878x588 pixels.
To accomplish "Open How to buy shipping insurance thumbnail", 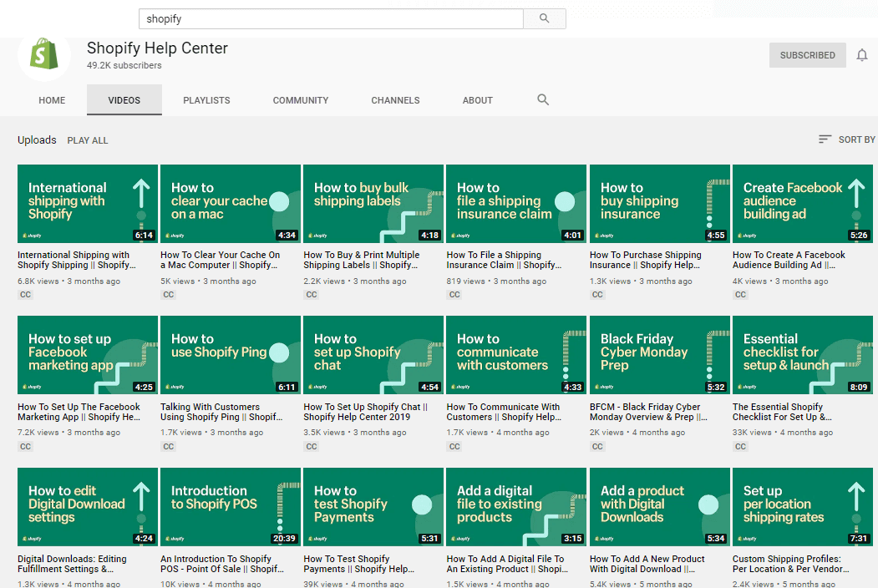I will click(x=660, y=203).
